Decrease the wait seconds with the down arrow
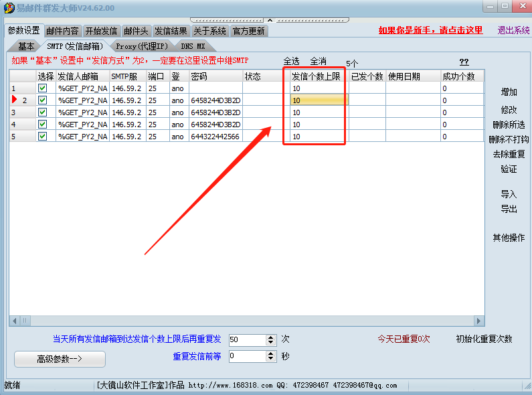This screenshot has height=395, width=532. [x=270, y=360]
